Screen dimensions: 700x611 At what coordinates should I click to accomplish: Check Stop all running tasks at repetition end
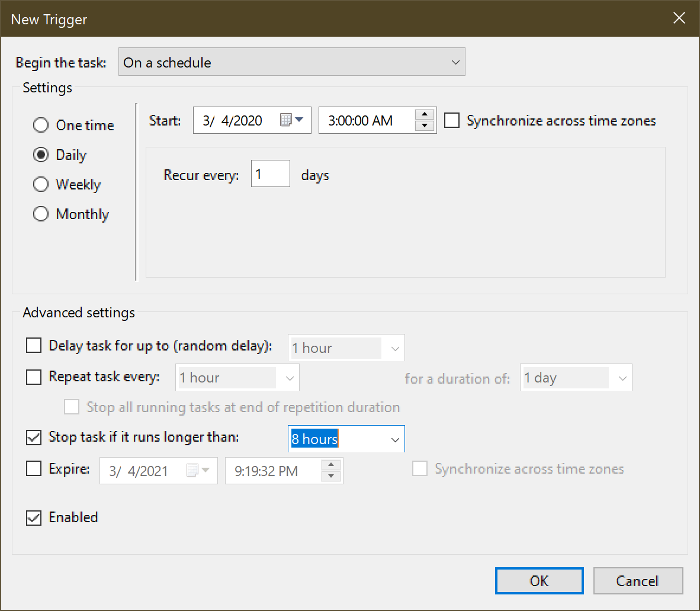pyautogui.click(x=72, y=407)
